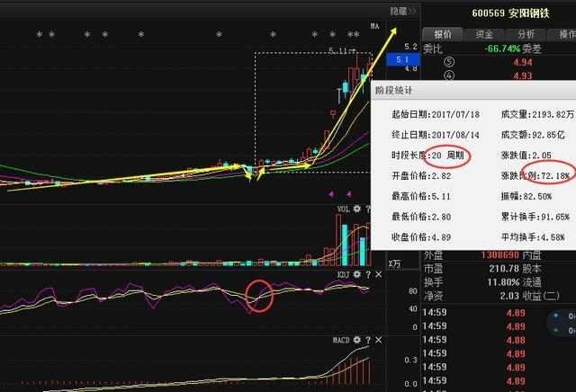576x392 pixels.
Task: Open MACD indicator settings gear
Action: (356, 340)
